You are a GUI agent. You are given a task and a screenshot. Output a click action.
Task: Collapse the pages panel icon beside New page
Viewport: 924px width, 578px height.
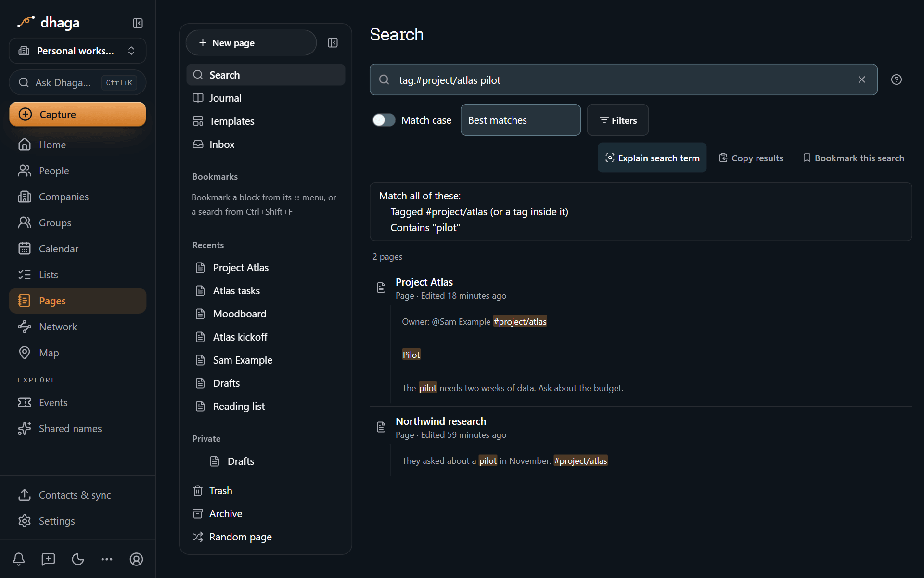[333, 43]
